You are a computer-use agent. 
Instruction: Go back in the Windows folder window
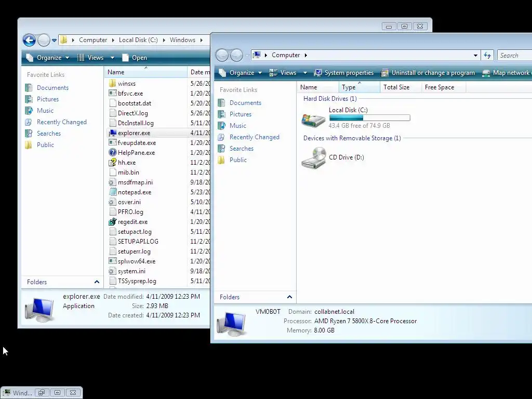pyautogui.click(x=29, y=40)
